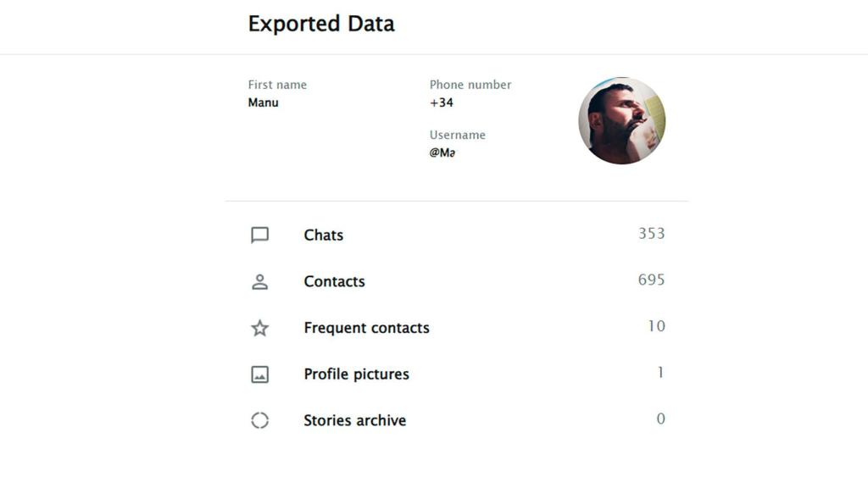The width and height of the screenshot is (868, 488).
Task: Click the circular profile photo of Manu
Action: [x=622, y=120]
